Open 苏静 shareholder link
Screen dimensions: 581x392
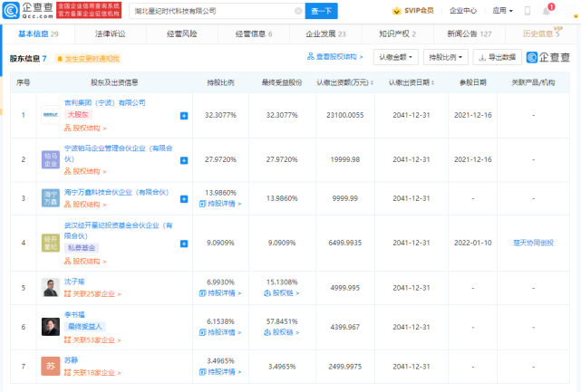[x=71, y=360]
